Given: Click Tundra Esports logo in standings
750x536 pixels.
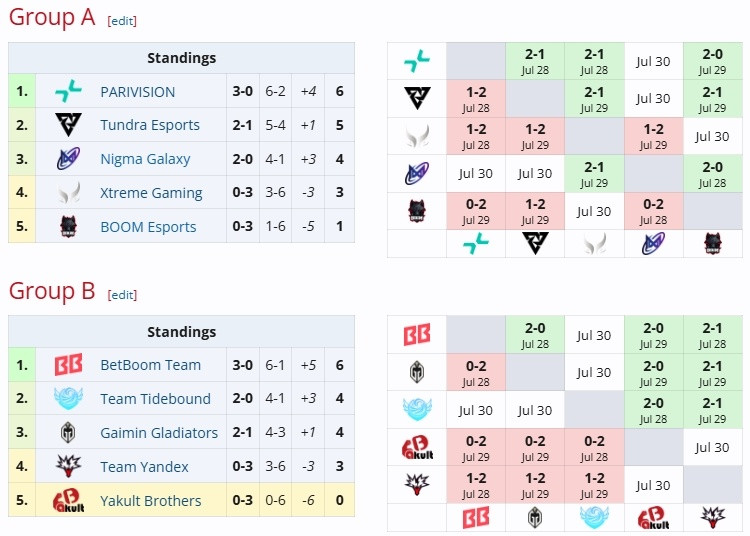Looking at the screenshot, I should (x=68, y=125).
